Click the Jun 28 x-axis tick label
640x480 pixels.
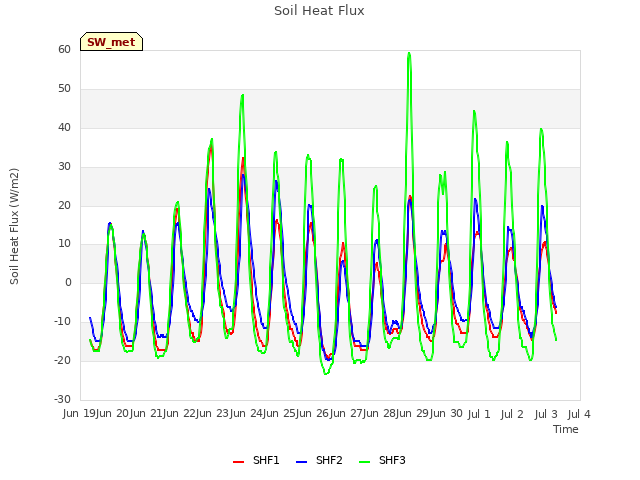click(379, 414)
